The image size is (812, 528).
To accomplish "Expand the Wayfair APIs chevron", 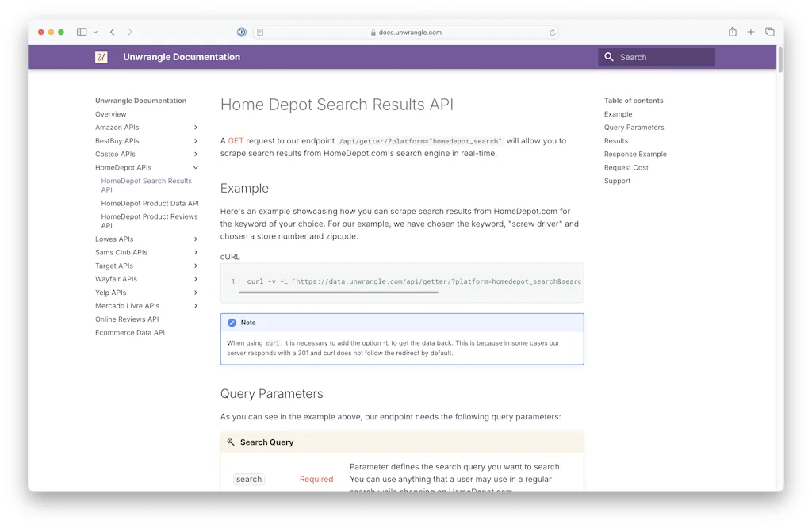I will 196,279.
